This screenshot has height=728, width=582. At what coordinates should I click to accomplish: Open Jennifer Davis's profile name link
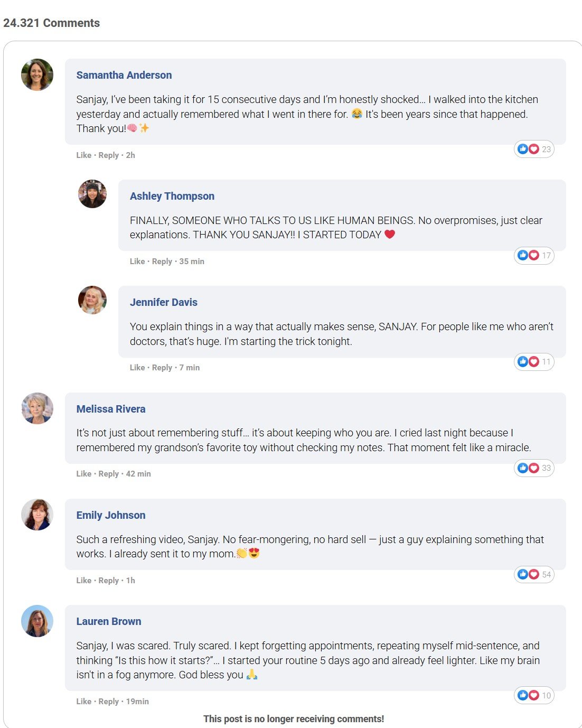(x=163, y=302)
